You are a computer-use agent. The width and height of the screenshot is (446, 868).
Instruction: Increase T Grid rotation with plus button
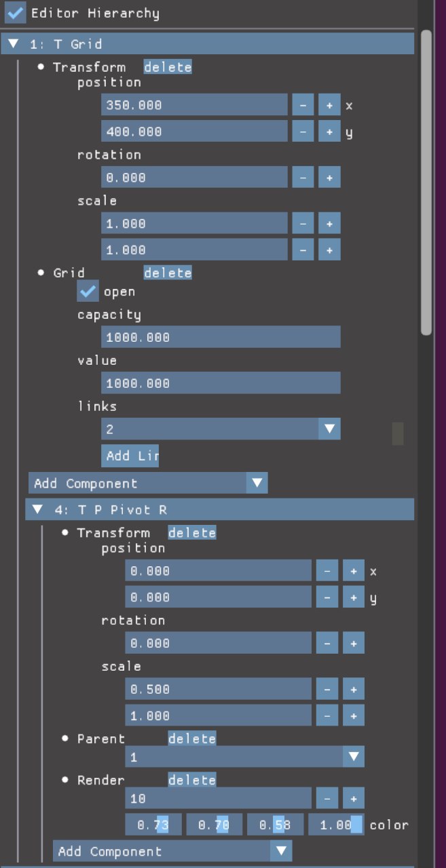(x=329, y=177)
